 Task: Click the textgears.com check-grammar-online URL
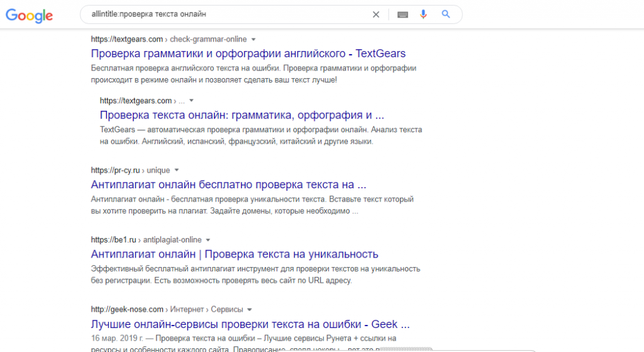pos(169,40)
